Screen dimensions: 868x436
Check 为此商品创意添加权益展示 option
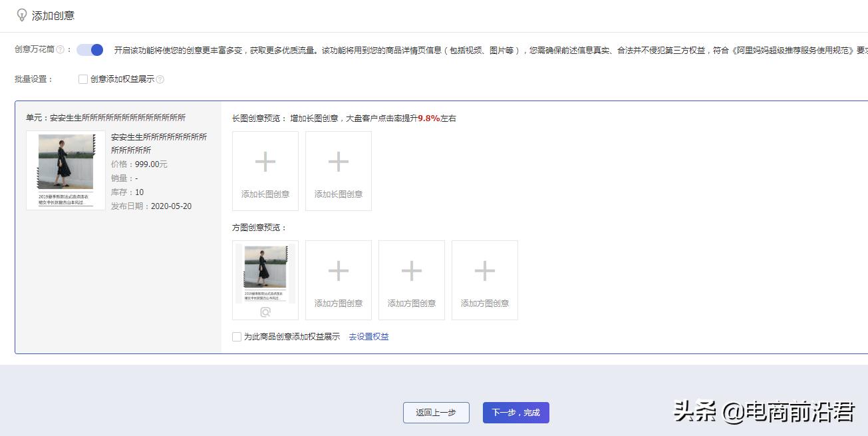pyautogui.click(x=236, y=336)
